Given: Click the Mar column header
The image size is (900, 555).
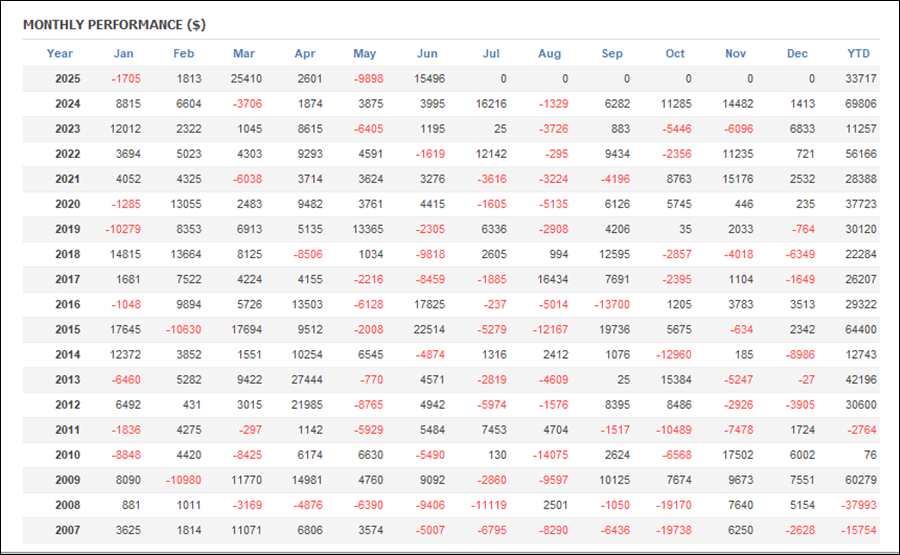Looking at the screenshot, I should (244, 53).
